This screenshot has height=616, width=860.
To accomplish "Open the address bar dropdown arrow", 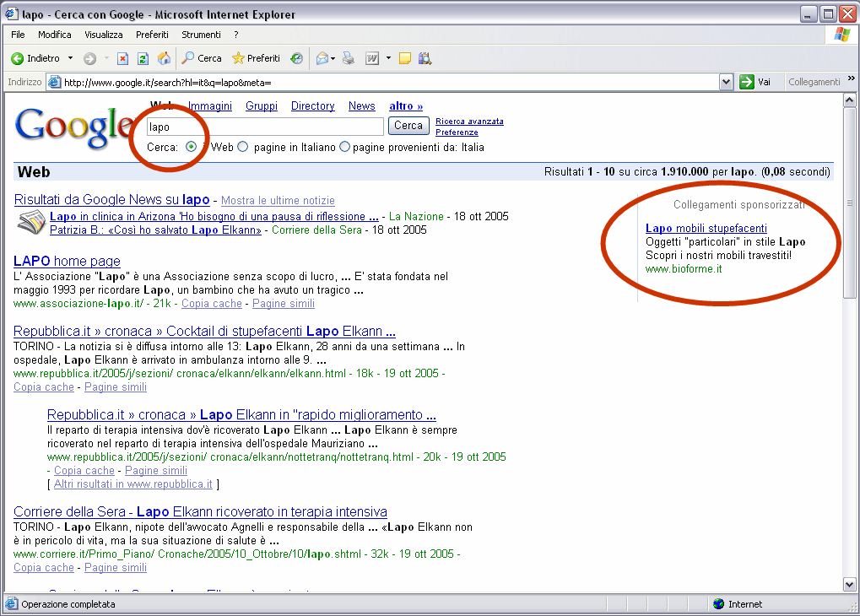I will [726, 82].
